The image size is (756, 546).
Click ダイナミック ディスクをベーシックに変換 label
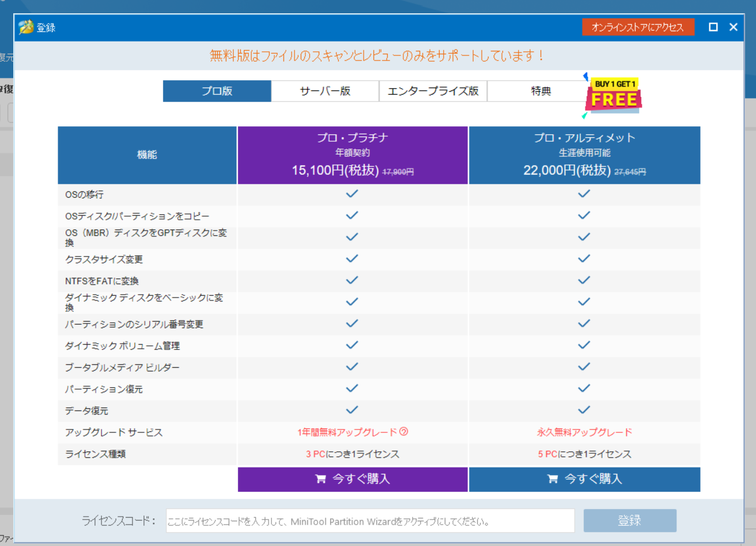pyautogui.click(x=144, y=303)
